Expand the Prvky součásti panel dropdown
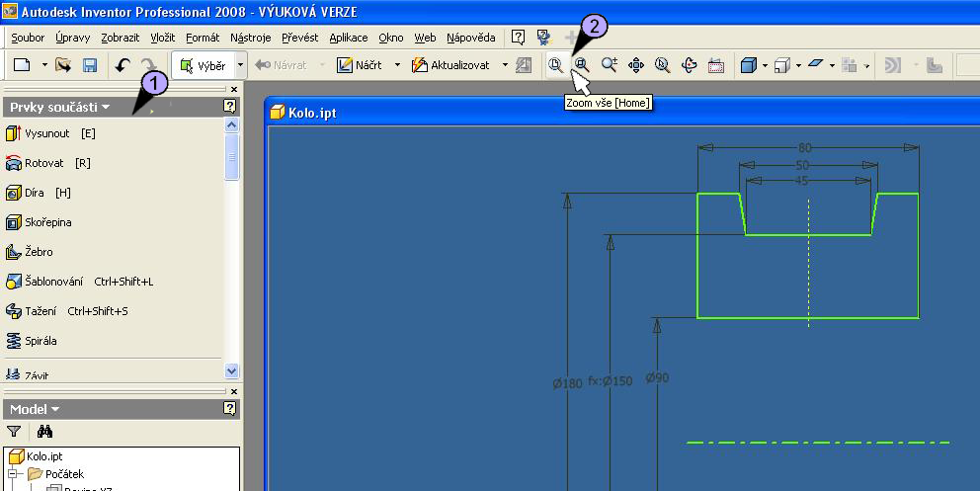980x491 pixels. click(105, 107)
